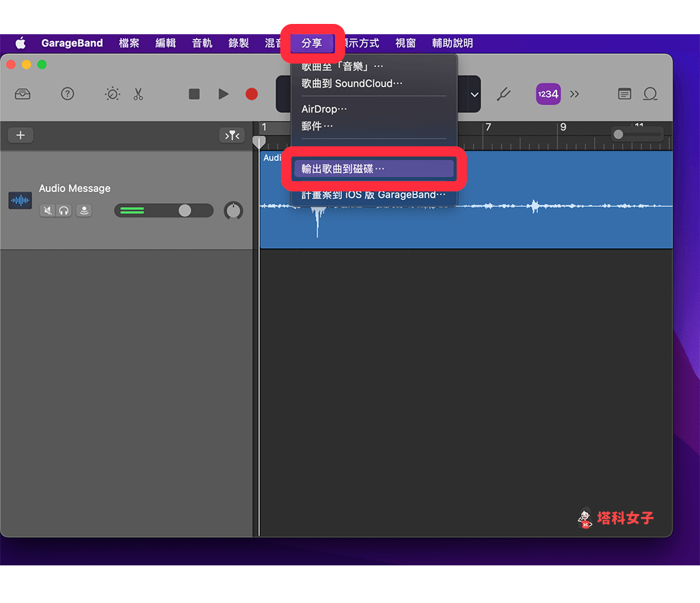Open the tuner fork icon
Viewport: 700px width, 603px height.
coord(504,94)
